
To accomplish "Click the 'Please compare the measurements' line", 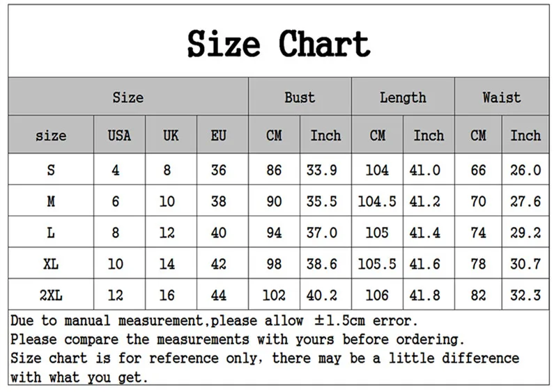I will click(237, 340).
